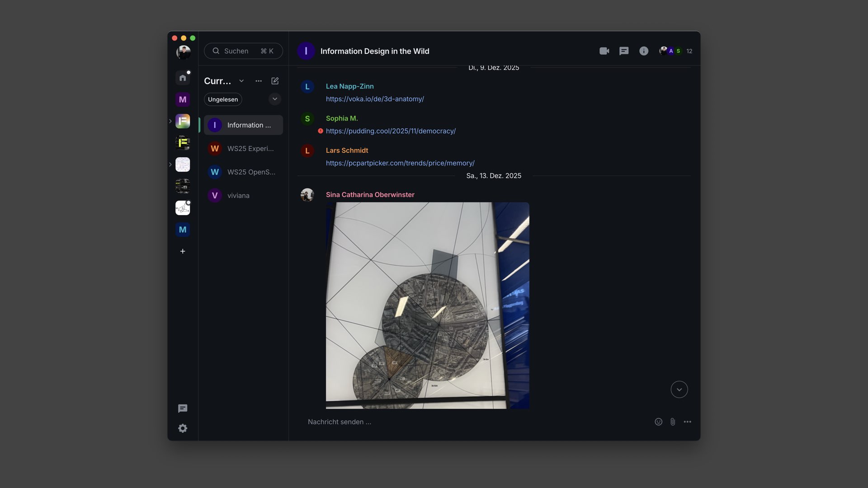Open composer more options menu
Viewport: 868px width, 488px height.
(687, 422)
